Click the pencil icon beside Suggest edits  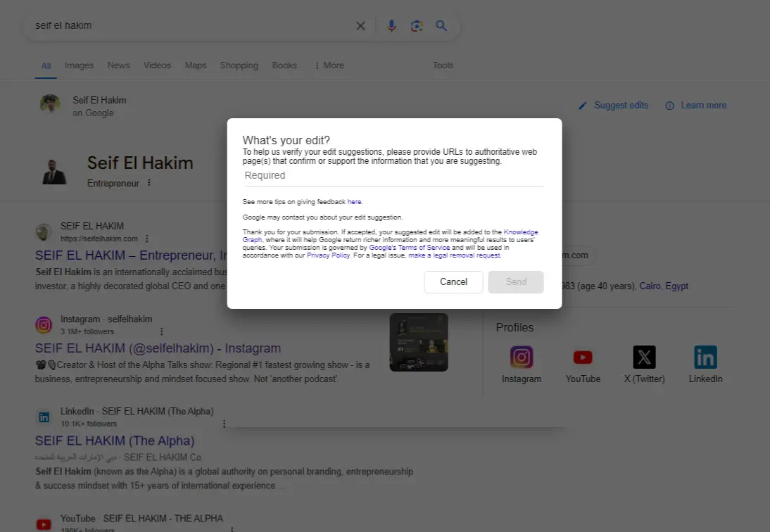click(x=582, y=106)
